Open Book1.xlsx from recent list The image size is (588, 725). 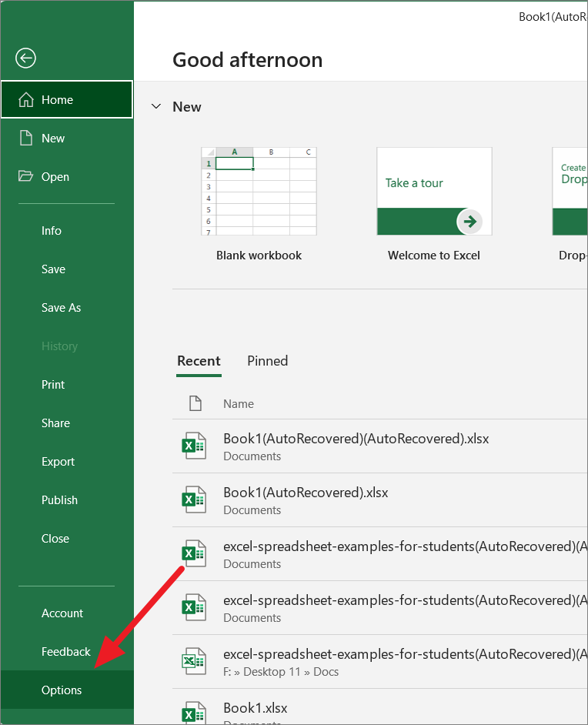click(x=380, y=707)
